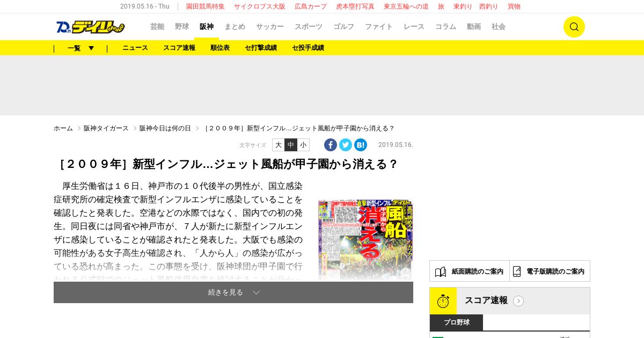
Task: Set font size to 中
Action: pyautogui.click(x=291, y=145)
